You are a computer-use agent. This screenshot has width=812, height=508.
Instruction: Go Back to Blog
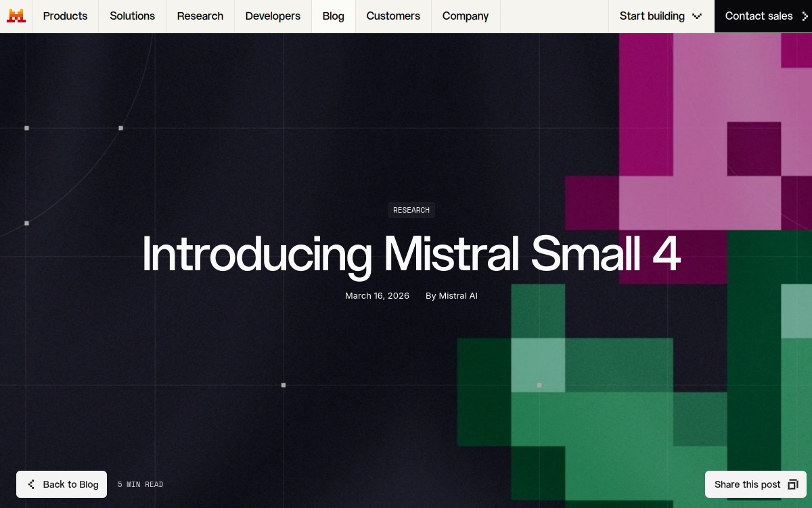(62, 484)
